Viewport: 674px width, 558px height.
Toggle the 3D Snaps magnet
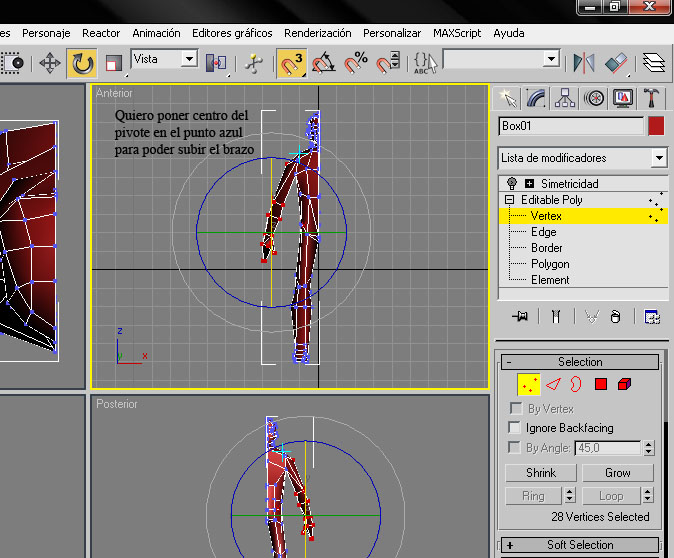[291, 63]
